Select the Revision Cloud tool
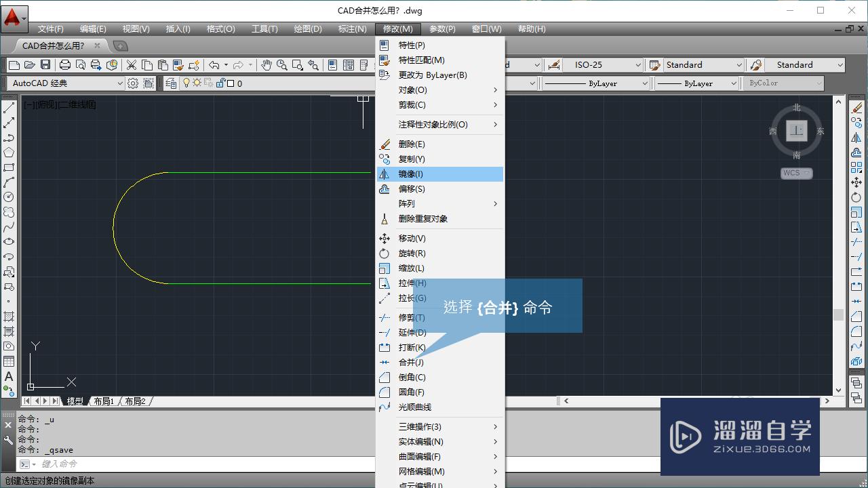This screenshot has height=488, width=868. coord(9,212)
